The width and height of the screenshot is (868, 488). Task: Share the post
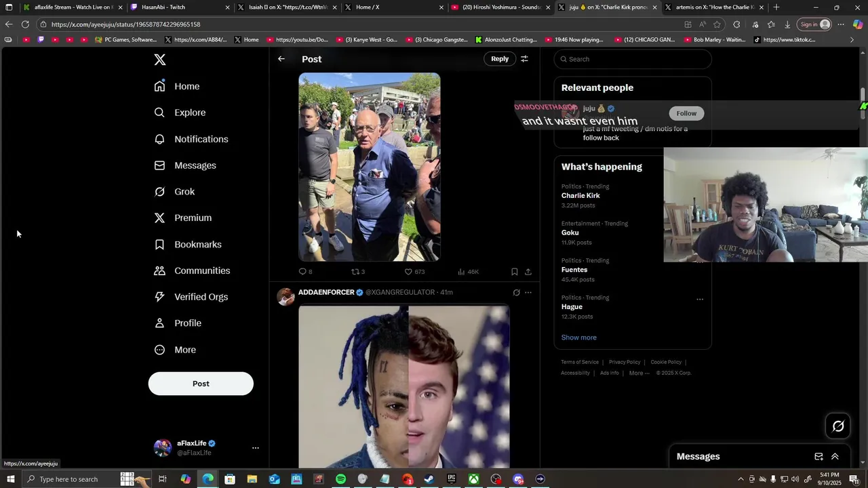[528, 272]
